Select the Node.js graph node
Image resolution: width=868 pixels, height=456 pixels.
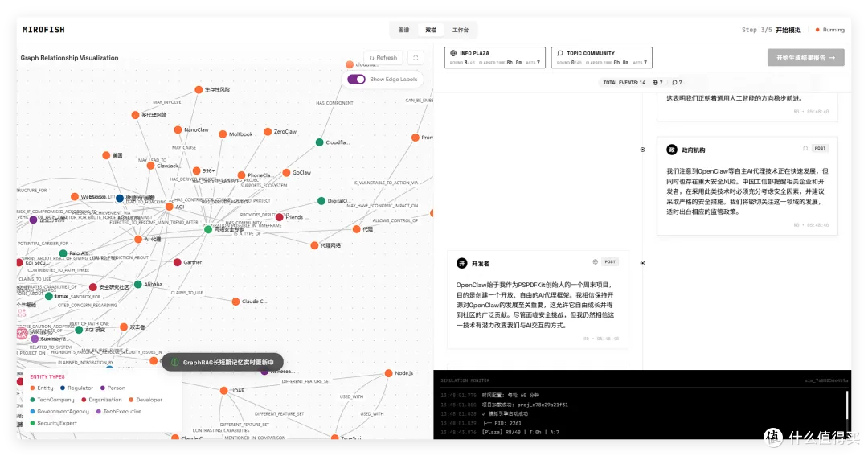point(389,373)
